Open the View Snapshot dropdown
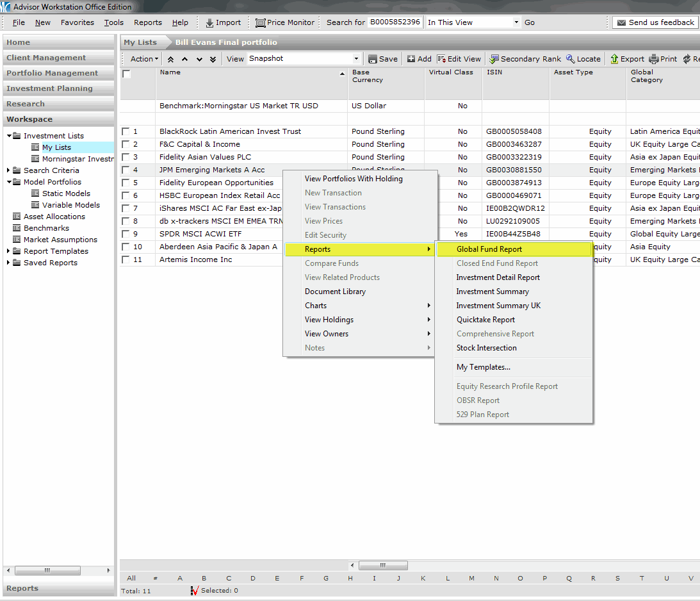The height and width of the screenshot is (601, 700). [357, 59]
